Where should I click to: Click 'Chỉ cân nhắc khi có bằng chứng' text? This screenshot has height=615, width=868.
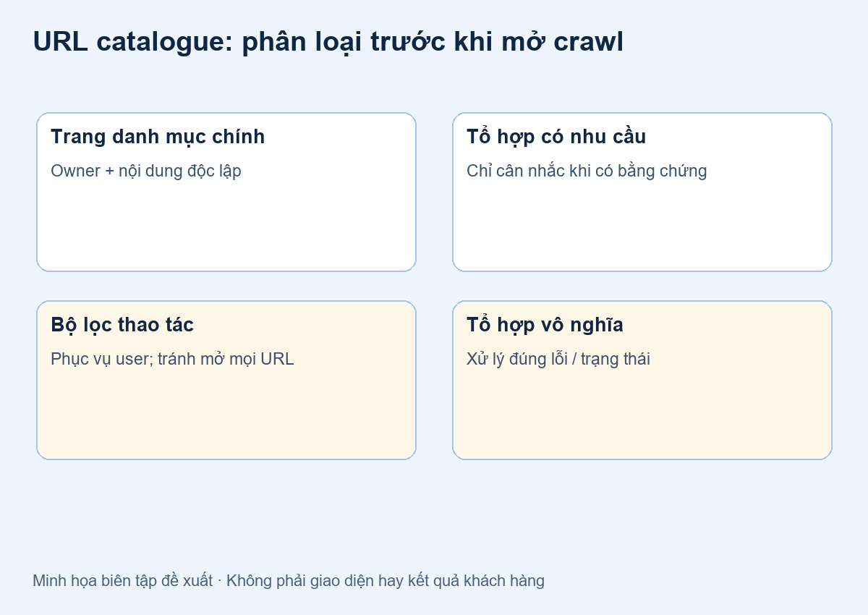(587, 171)
